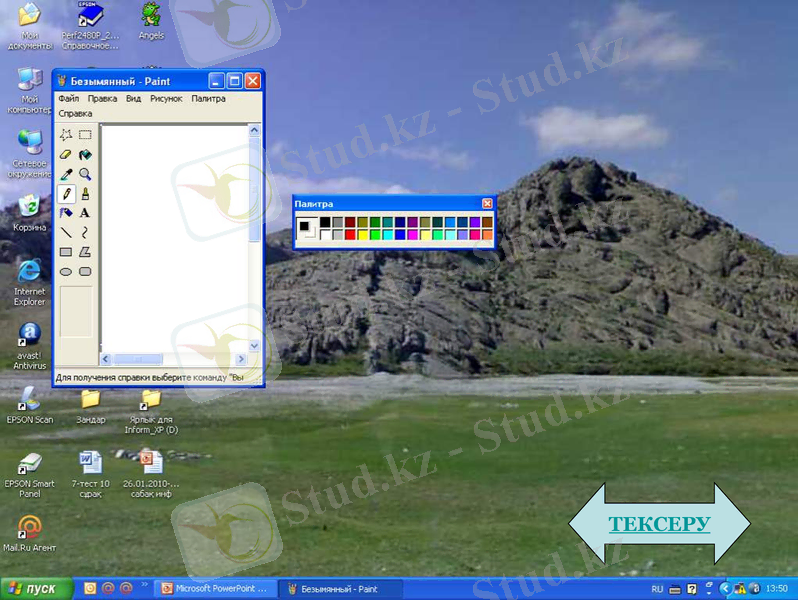Switch to Microsoft PowerPoint in the taskbar
798x600 pixels.
[x=216, y=589]
